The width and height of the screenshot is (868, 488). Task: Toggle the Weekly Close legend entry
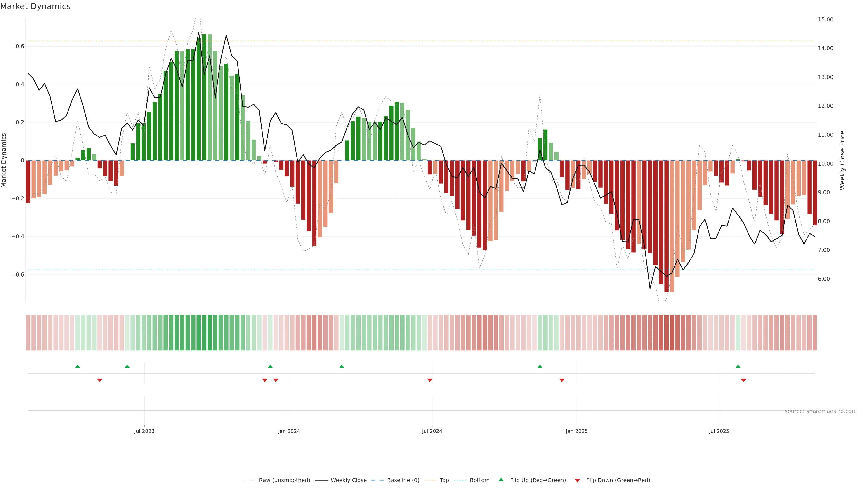(x=348, y=480)
